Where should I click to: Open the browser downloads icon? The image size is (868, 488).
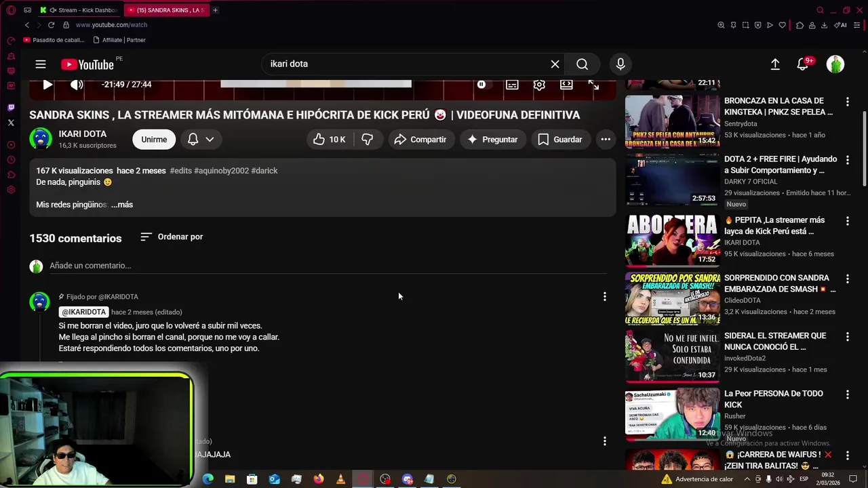(824, 25)
